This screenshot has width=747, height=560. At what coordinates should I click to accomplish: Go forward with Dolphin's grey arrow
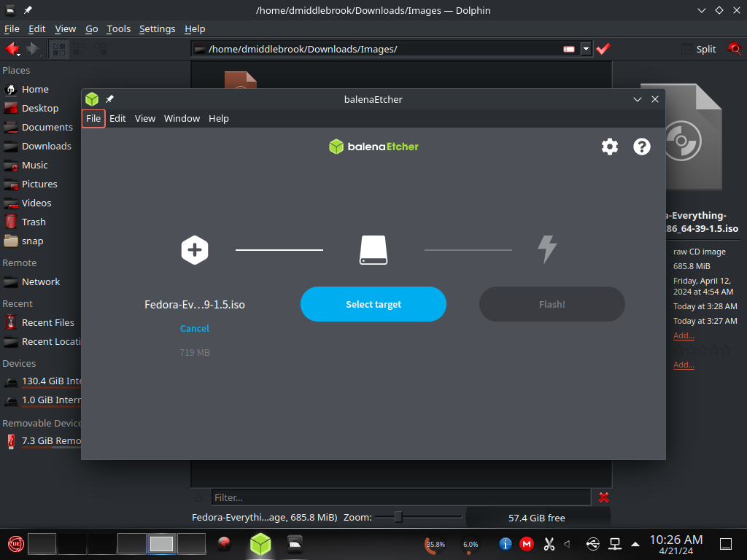(33, 49)
